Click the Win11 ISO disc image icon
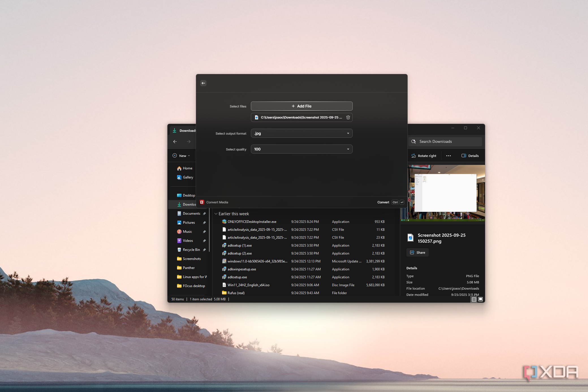This screenshot has height=392, width=588. 224,285
